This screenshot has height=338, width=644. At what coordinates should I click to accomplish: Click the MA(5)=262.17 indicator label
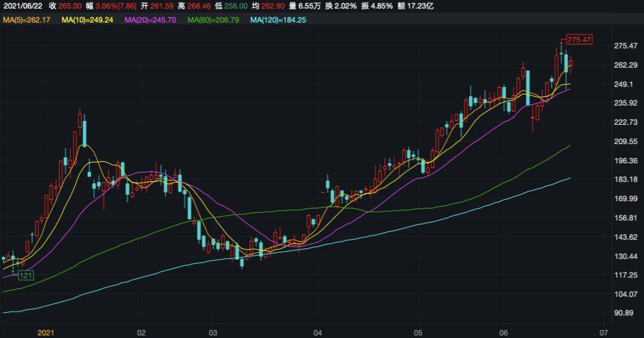28,21
